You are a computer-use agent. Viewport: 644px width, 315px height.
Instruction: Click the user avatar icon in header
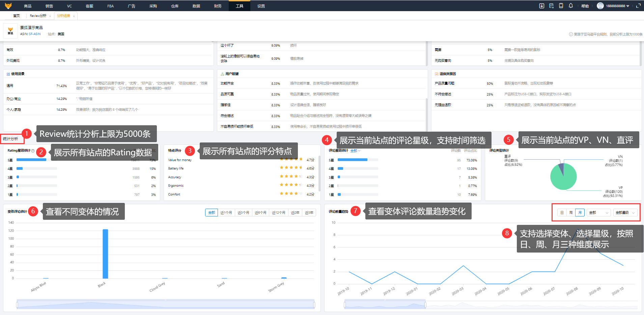(x=600, y=6)
